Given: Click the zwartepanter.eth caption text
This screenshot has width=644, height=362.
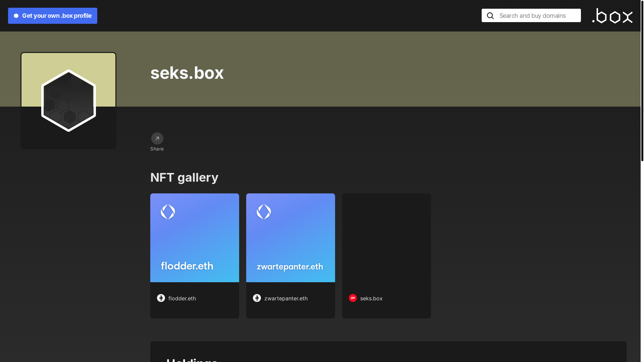Looking at the screenshot, I should 286,298.
